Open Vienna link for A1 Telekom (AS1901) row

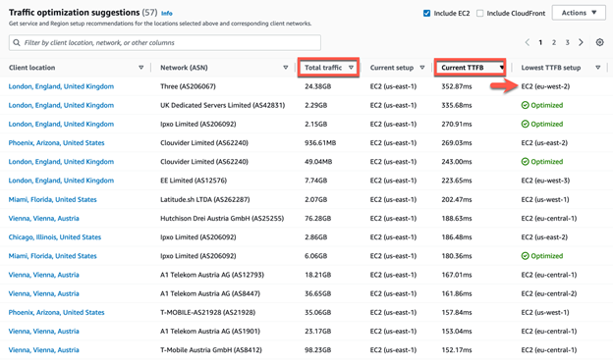44,332
